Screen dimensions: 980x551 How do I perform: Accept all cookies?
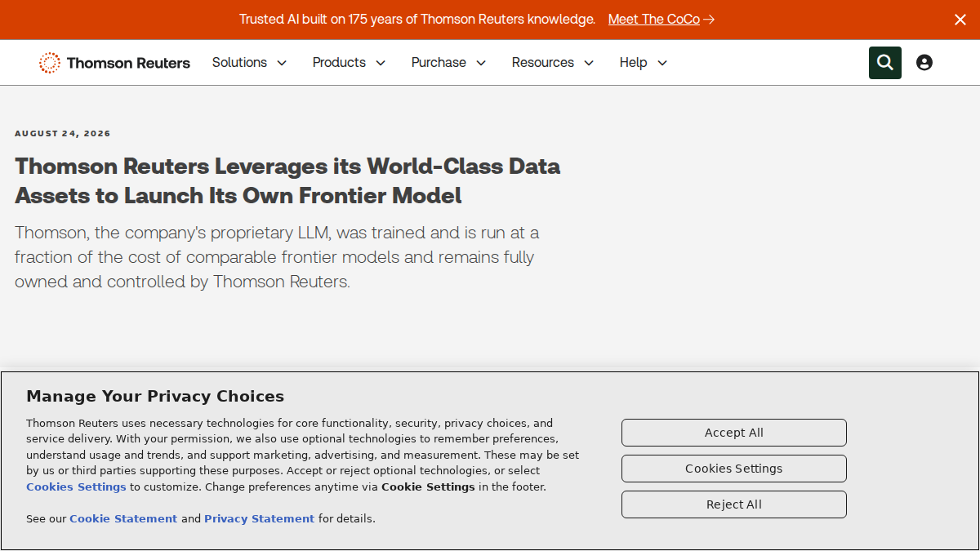coord(734,433)
